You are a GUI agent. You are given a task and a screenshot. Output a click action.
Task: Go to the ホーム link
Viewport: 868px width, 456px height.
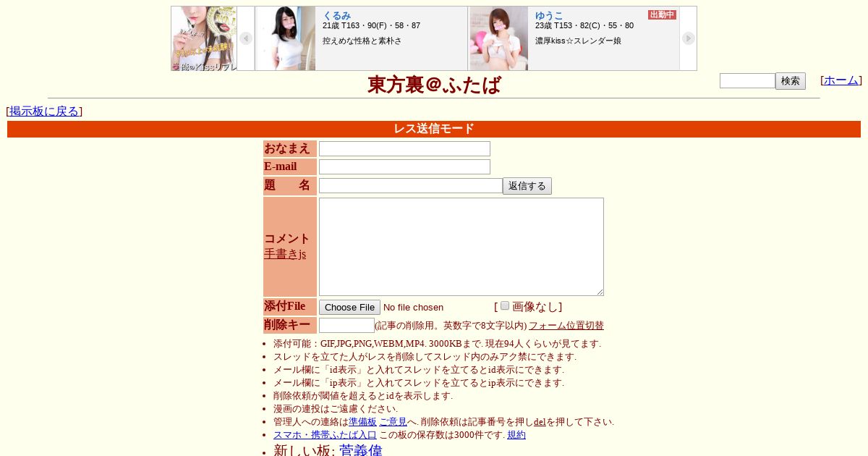click(841, 80)
